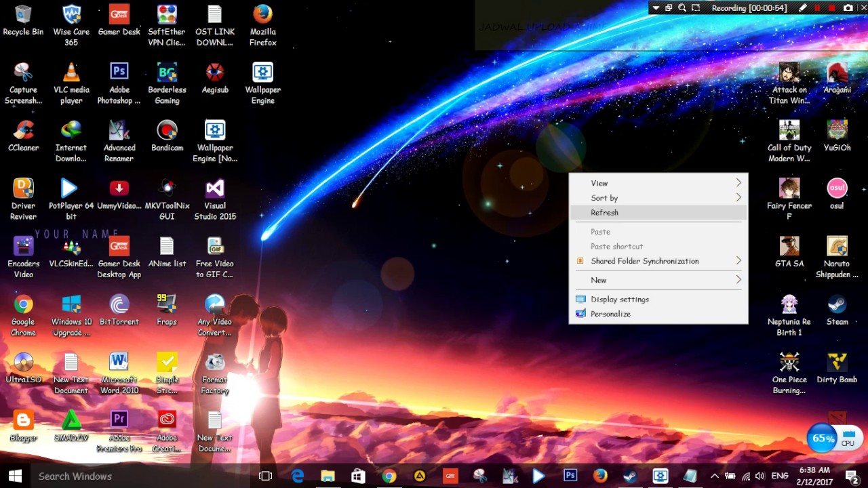Select the Aegisub desktop icon
The image size is (868, 488).
click(215, 78)
